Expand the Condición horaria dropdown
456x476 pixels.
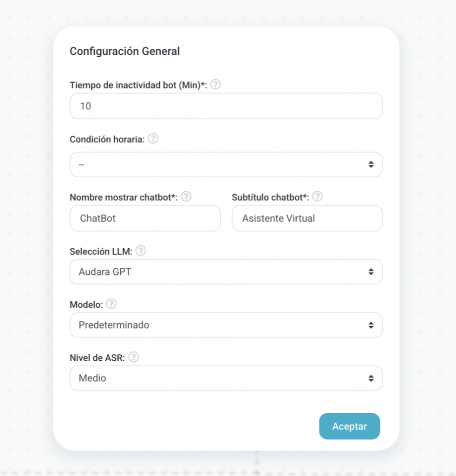coord(226,165)
